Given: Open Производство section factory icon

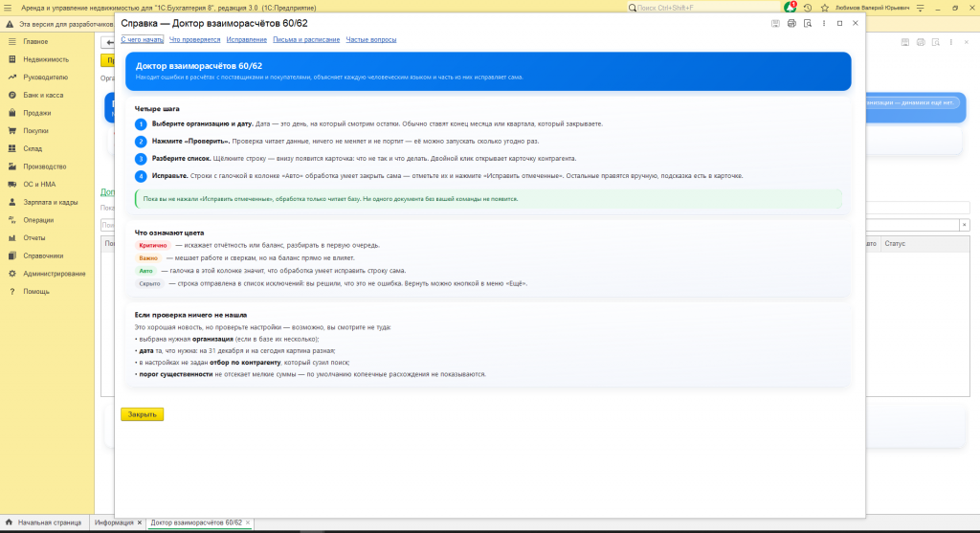Looking at the screenshot, I should 11,167.
